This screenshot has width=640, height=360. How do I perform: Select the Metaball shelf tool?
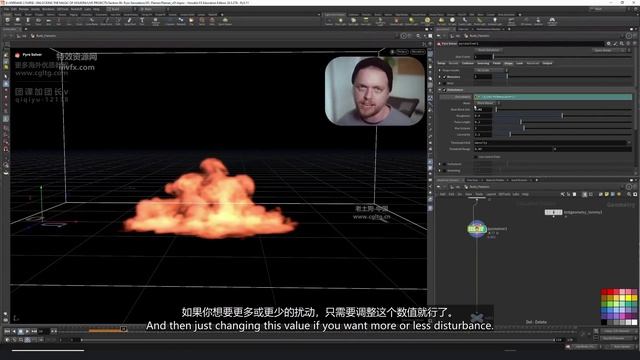(x=181, y=21)
